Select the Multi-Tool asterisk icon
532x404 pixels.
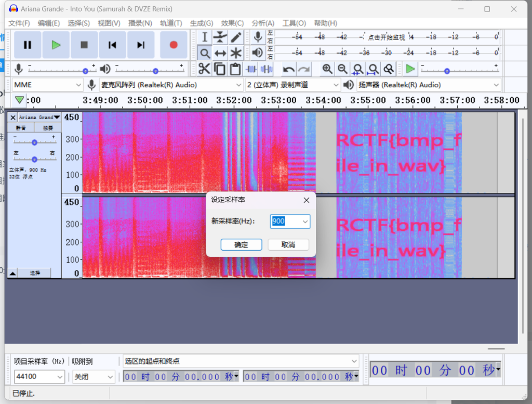point(236,53)
